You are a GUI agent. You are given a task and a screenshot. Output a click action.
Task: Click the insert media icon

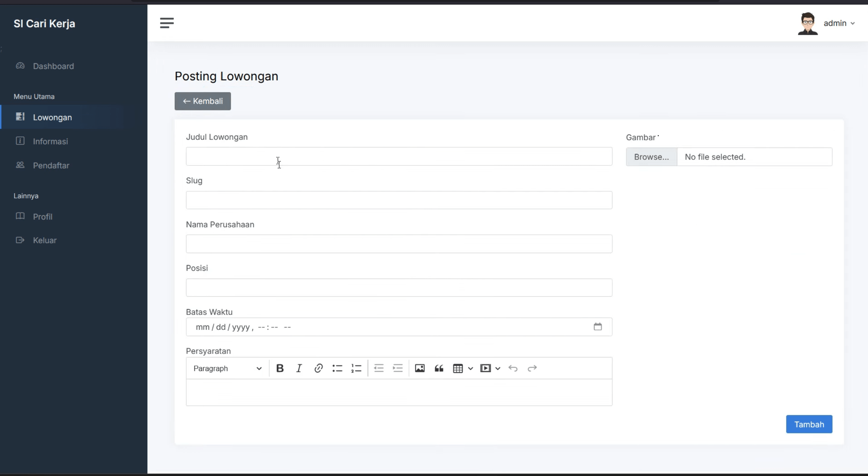[x=486, y=368]
